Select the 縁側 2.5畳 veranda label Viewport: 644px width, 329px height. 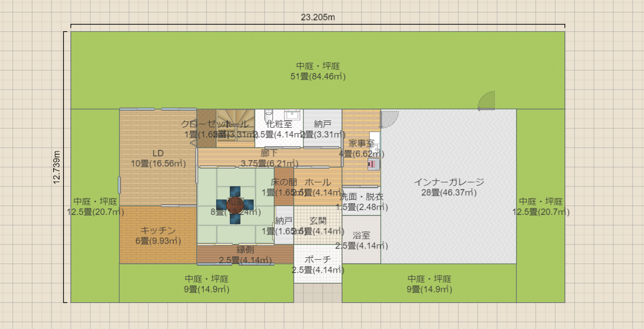coord(245,254)
